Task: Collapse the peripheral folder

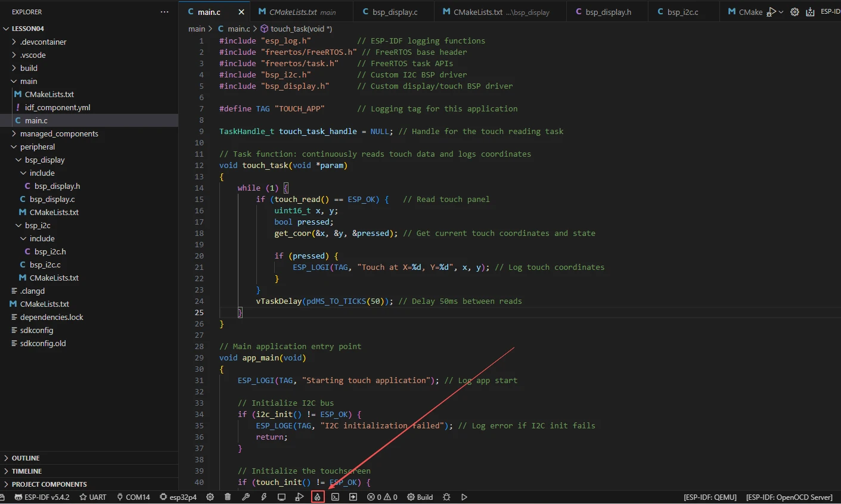Action: coord(37,147)
